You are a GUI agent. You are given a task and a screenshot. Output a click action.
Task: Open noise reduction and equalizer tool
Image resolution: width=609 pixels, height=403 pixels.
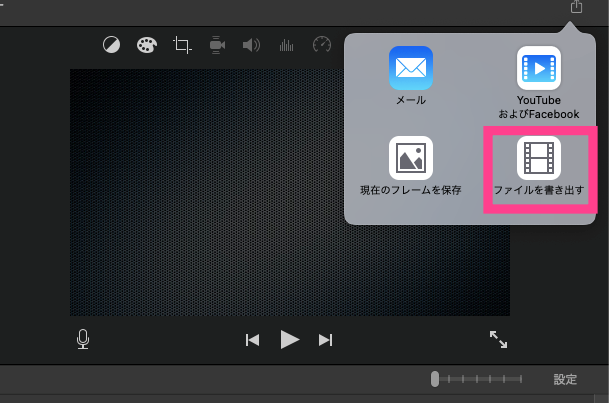click(x=286, y=45)
